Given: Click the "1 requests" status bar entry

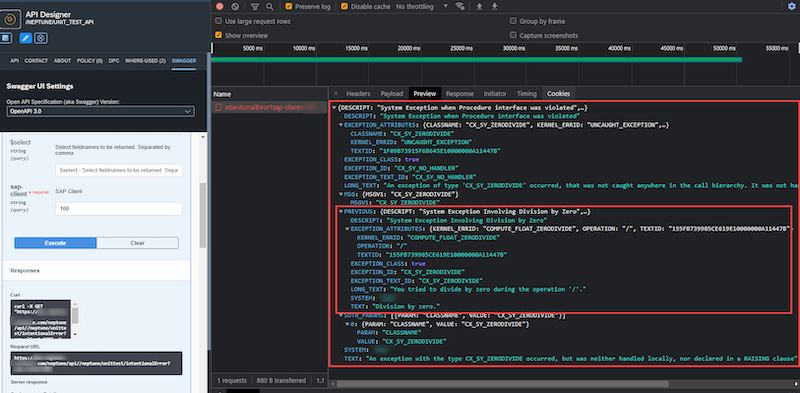Looking at the screenshot, I should tap(232, 380).
